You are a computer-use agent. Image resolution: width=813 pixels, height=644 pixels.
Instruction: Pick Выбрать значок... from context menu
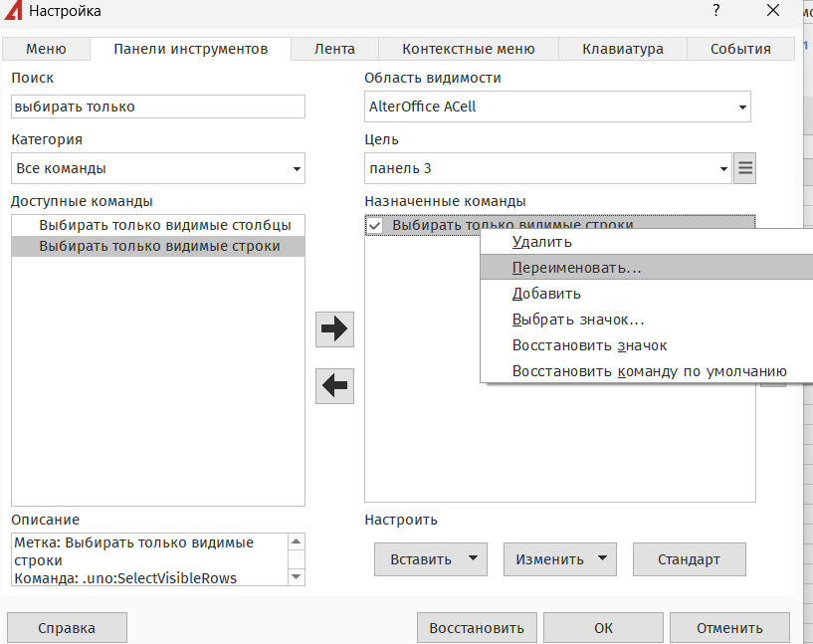coord(578,320)
